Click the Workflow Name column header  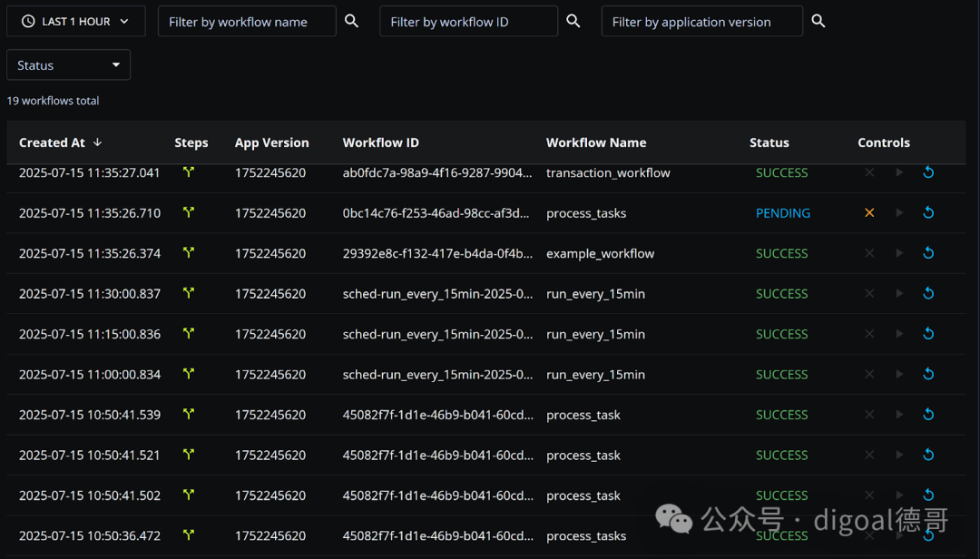click(596, 142)
